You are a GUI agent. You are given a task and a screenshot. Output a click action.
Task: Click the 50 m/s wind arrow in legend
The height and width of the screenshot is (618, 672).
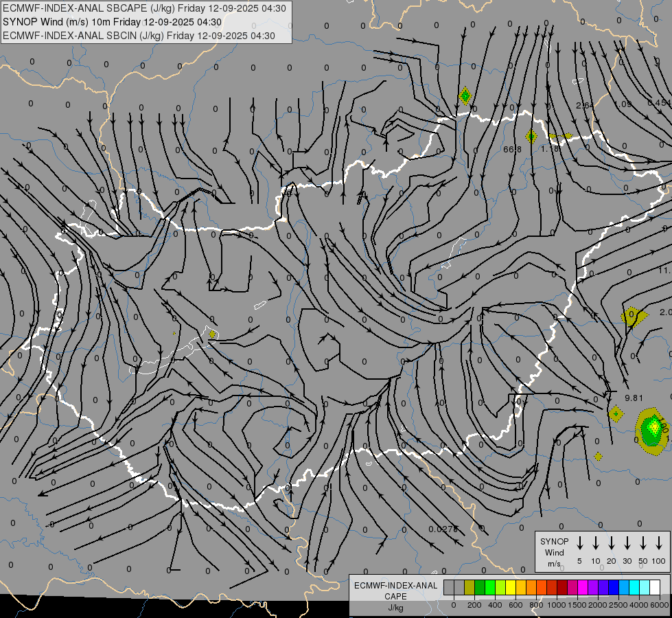[643, 543]
